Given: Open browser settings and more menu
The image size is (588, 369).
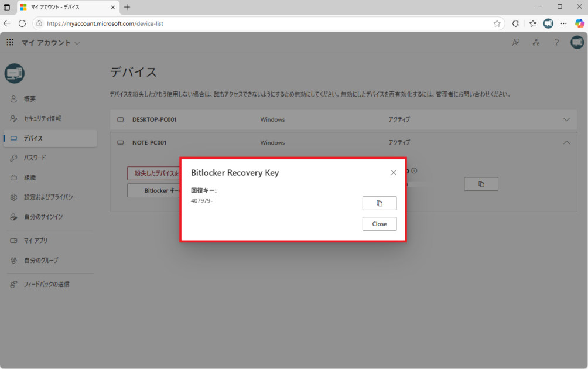Looking at the screenshot, I should [x=563, y=23].
